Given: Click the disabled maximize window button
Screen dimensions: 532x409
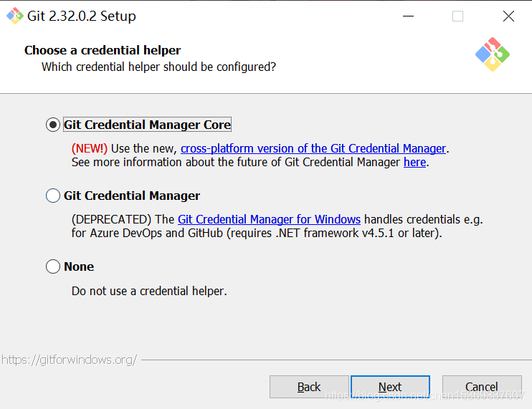Looking at the screenshot, I should [457, 16].
